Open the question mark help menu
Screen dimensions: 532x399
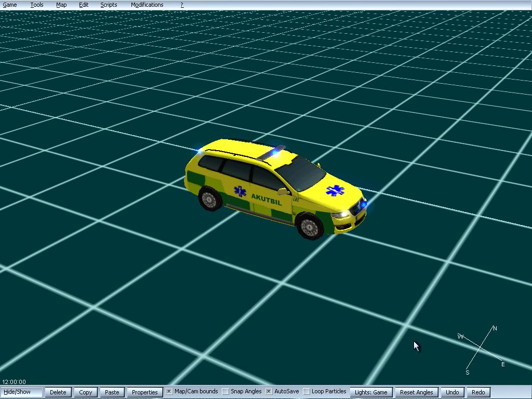point(182,5)
